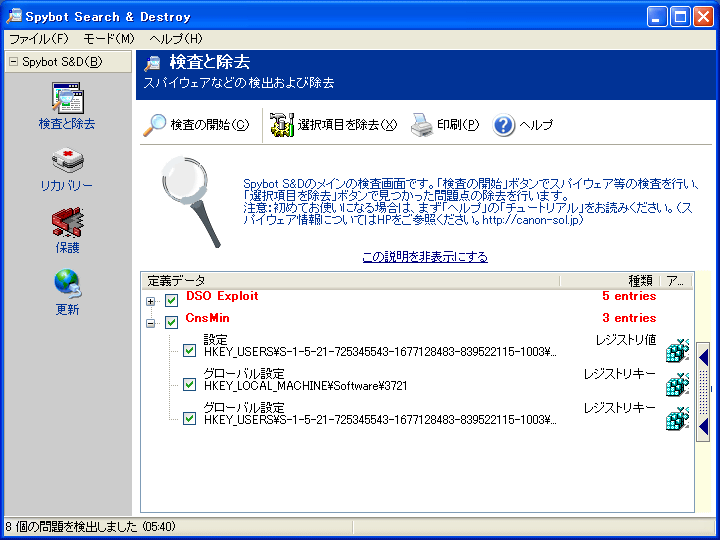
Task: Click the リカバリー sidebar label
Action: (67, 186)
